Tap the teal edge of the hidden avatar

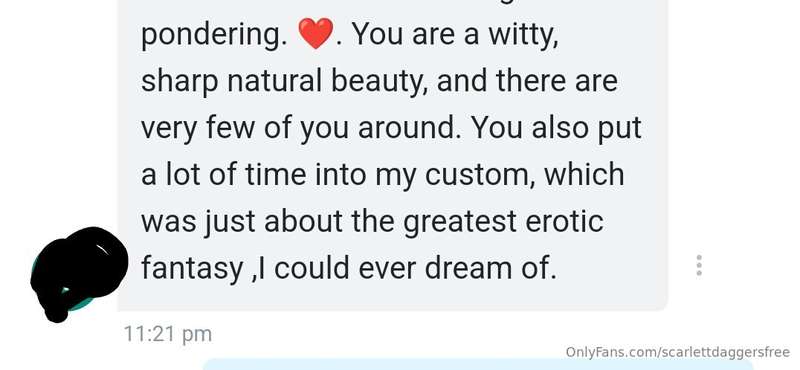(x=77, y=305)
